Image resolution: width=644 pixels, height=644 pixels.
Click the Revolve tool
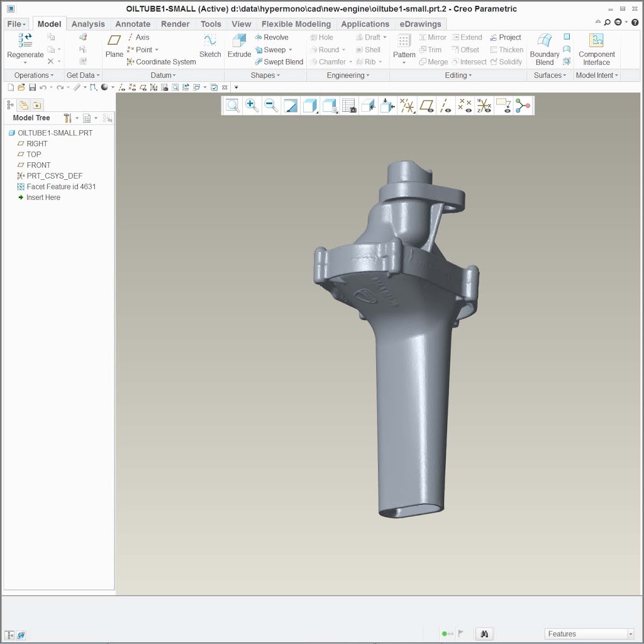[272, 37]
